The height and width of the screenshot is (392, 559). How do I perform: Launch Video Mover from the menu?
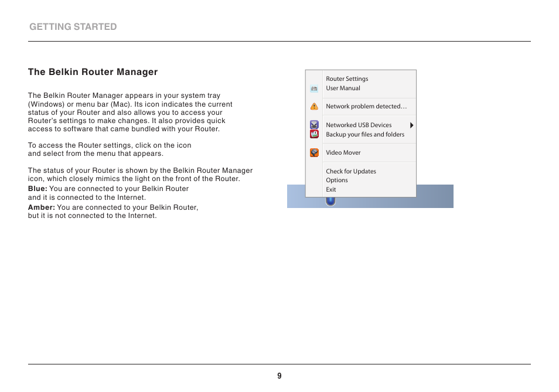tap(343, 152)
